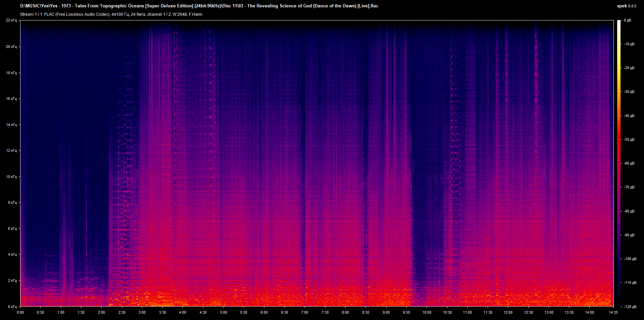Click the 18 кГц frequency axis label
The height and width of the screenshot is (320, 644).
pos(11,73)
